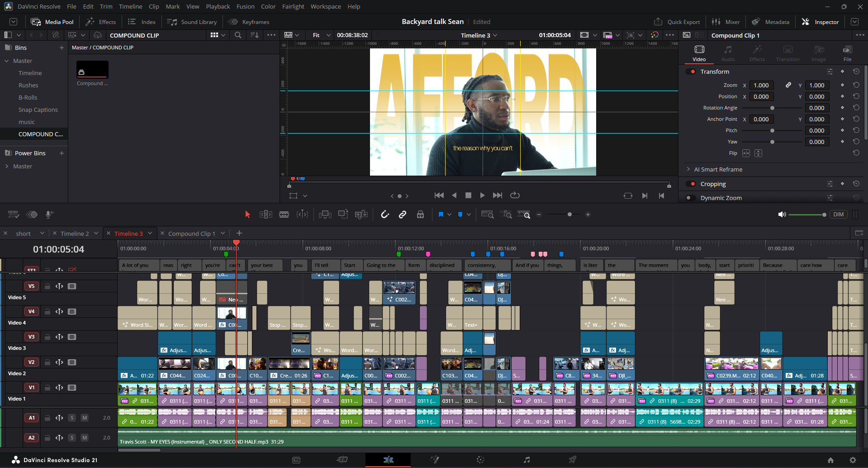Click the Quick Export button
The image size is (868, 468).
[677, 22]
